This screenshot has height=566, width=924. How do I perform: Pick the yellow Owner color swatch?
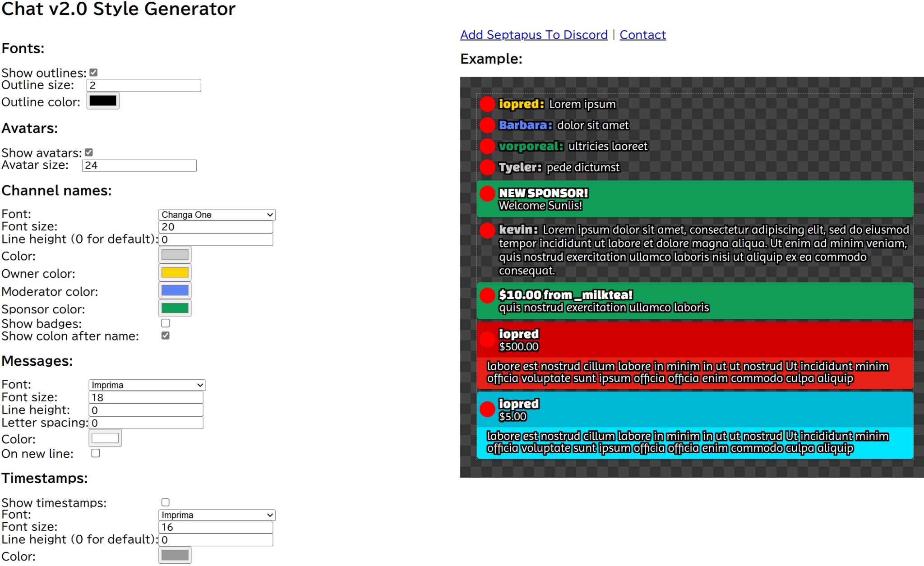(x=175, y=272)
